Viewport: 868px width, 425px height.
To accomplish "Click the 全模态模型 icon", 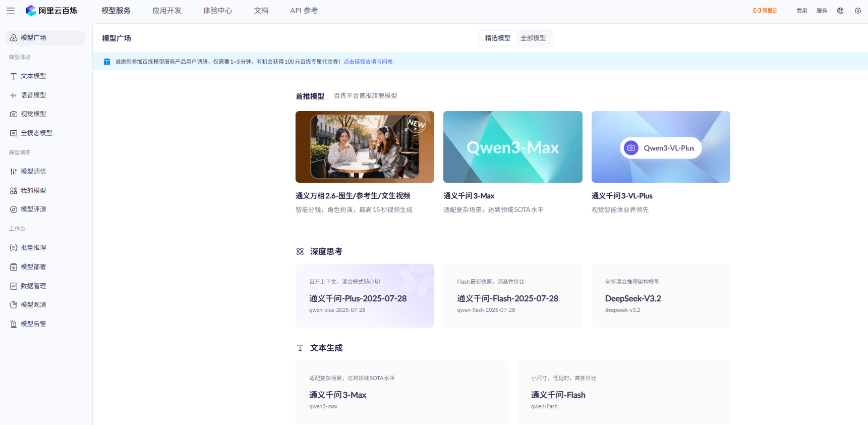I will tap(14, 133).
